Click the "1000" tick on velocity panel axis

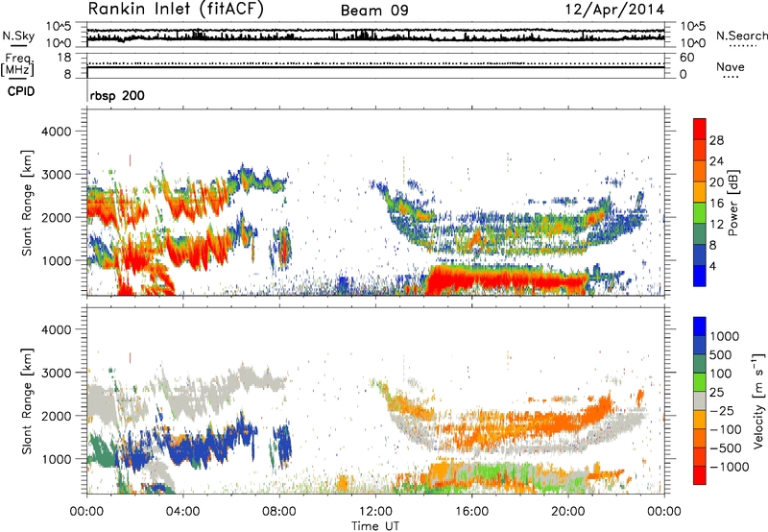tap(56, 459)
